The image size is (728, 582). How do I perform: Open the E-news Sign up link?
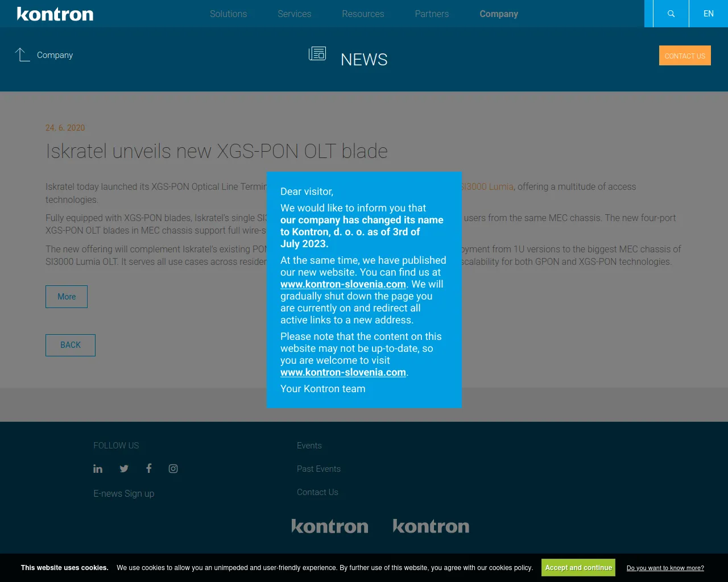124,493
